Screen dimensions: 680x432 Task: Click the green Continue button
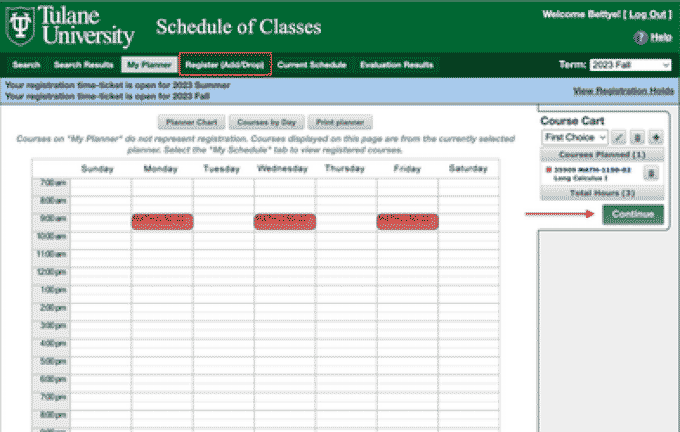pyautogui.click(x=633, y=214)
